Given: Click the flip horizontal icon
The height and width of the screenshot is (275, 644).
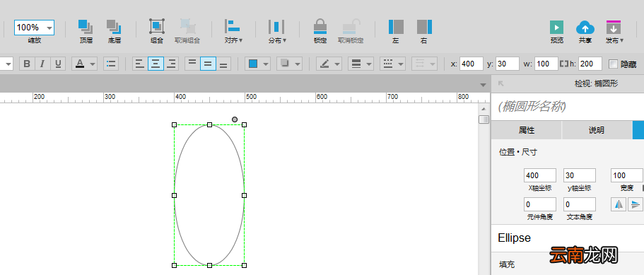Looking at the screenshot, I should [619, 204].
